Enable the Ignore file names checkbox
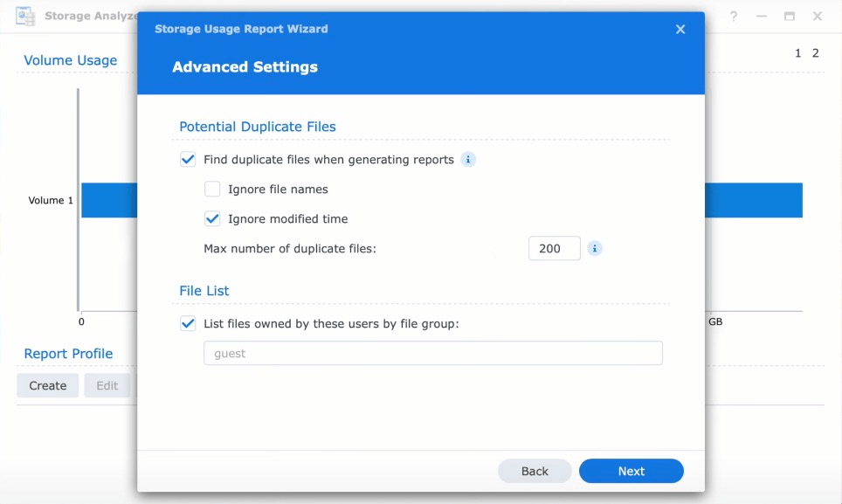 [x=212, y=189]
